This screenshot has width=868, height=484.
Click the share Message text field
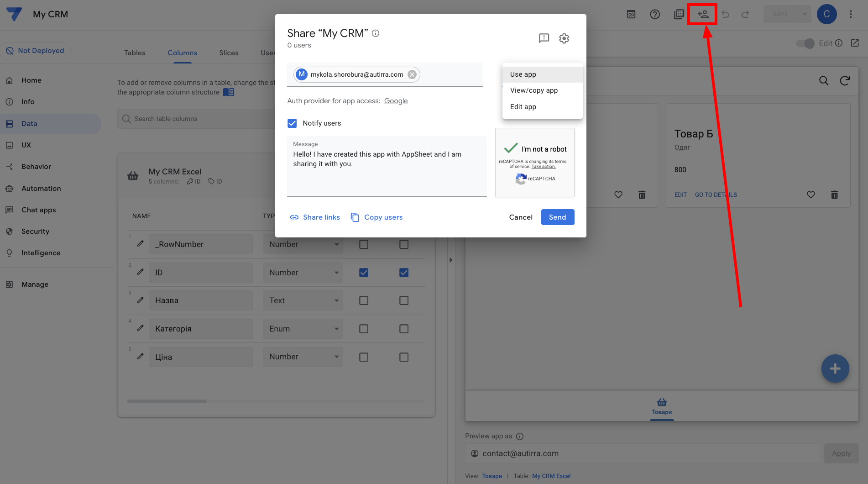387,167
